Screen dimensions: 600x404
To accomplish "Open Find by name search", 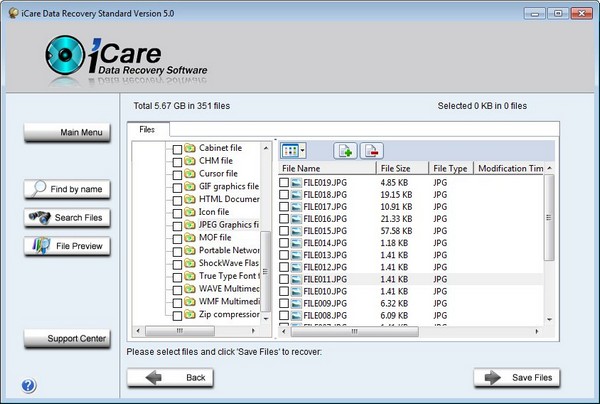I will click(67, 189).
